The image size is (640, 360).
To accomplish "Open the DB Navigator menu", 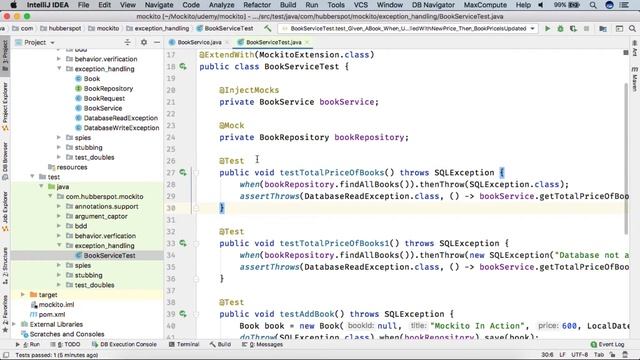I will click(433, 5).
